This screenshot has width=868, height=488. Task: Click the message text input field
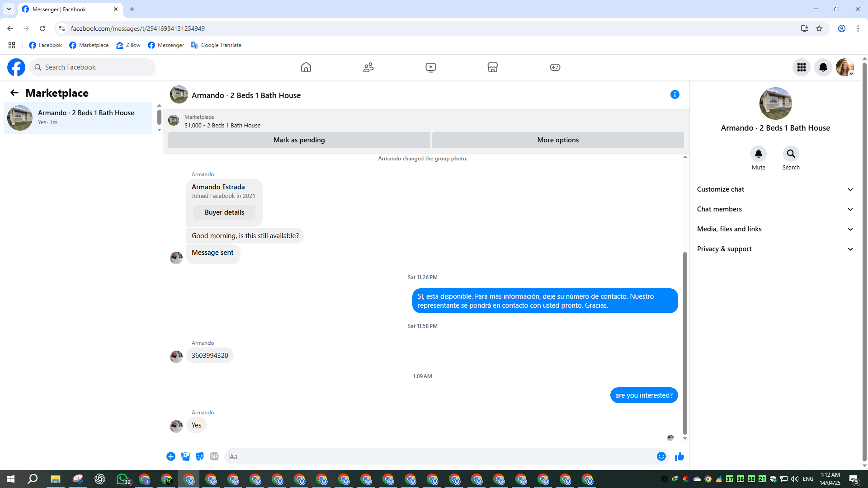click(x=439, y=456)
